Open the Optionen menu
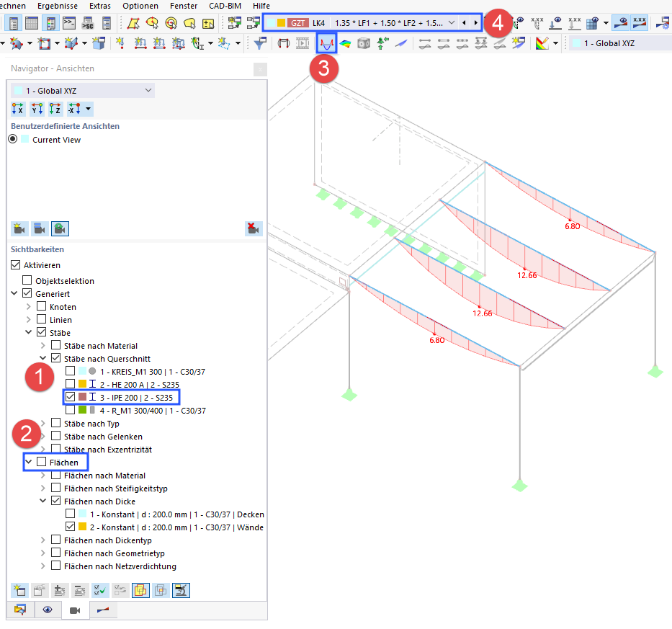 point(140,6)
